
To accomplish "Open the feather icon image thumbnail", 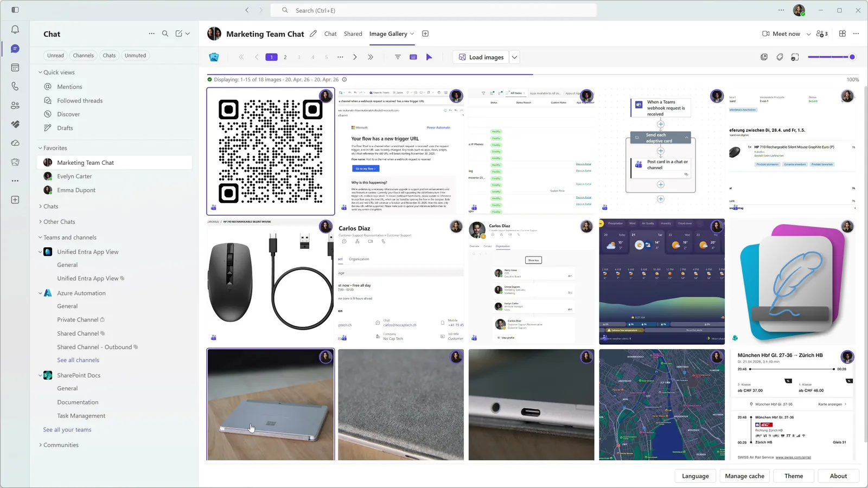I will pyautogui.click(x=792, y=282).
